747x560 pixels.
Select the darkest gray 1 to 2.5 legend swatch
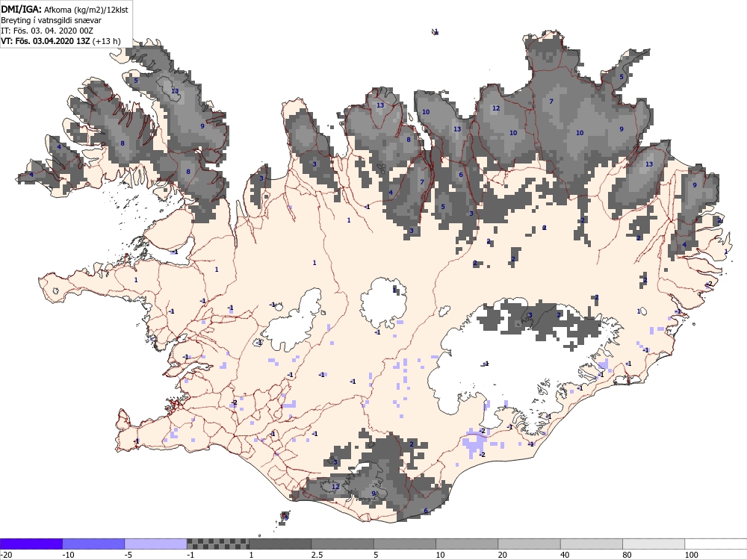[x=280, y=544]
